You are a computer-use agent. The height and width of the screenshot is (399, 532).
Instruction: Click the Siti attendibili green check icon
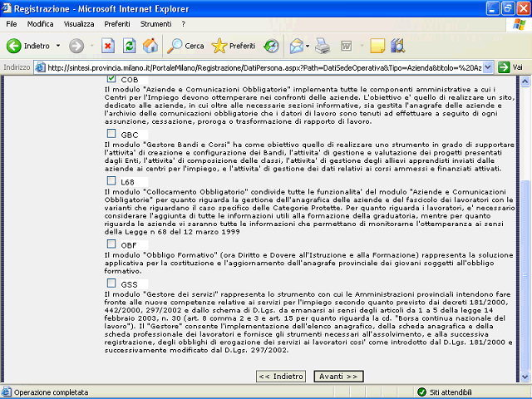421,392
